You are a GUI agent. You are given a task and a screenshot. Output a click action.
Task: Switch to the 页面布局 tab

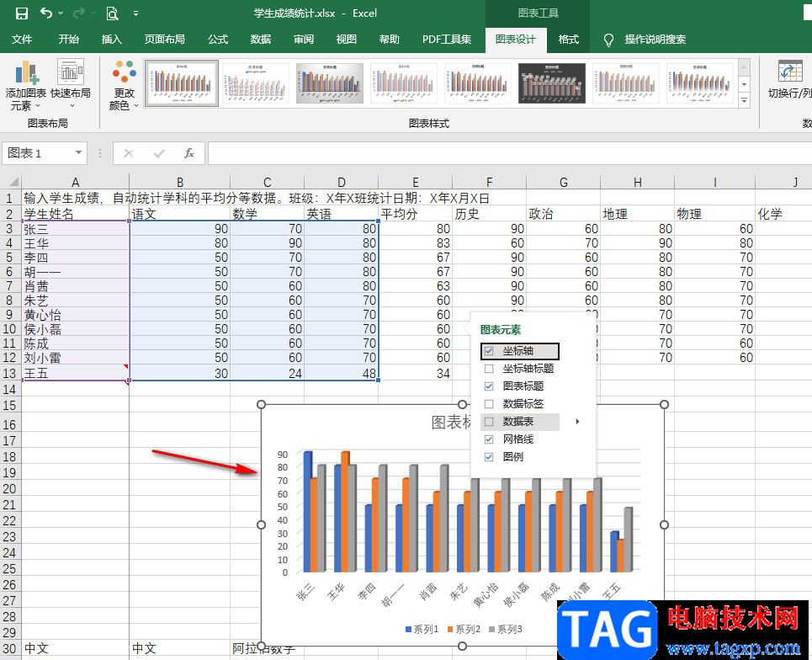pos(164,40)
